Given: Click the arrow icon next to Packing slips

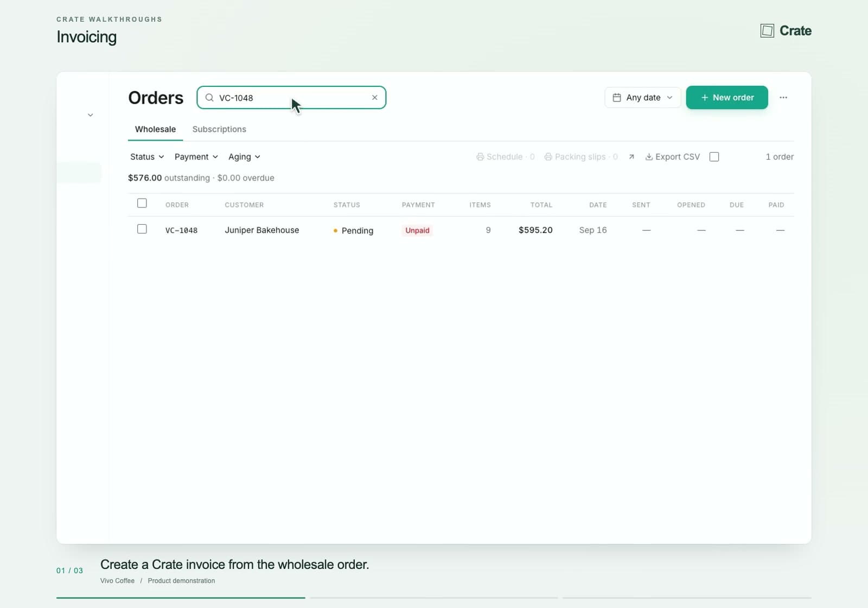Looking at the screenshot, I should click(x=631, y=157).
